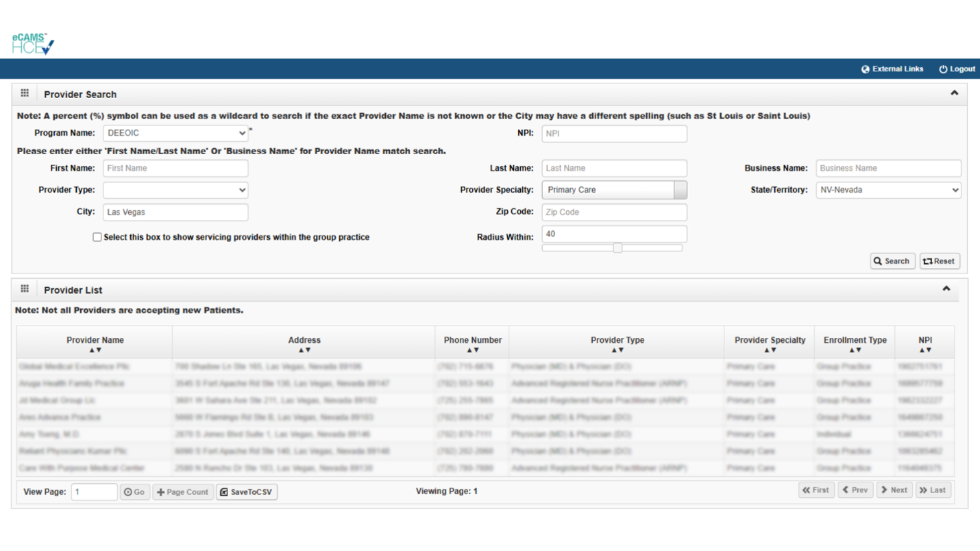Collapse the Provider List panel
This screenshot has width=980, height=551.
[946, 289]
